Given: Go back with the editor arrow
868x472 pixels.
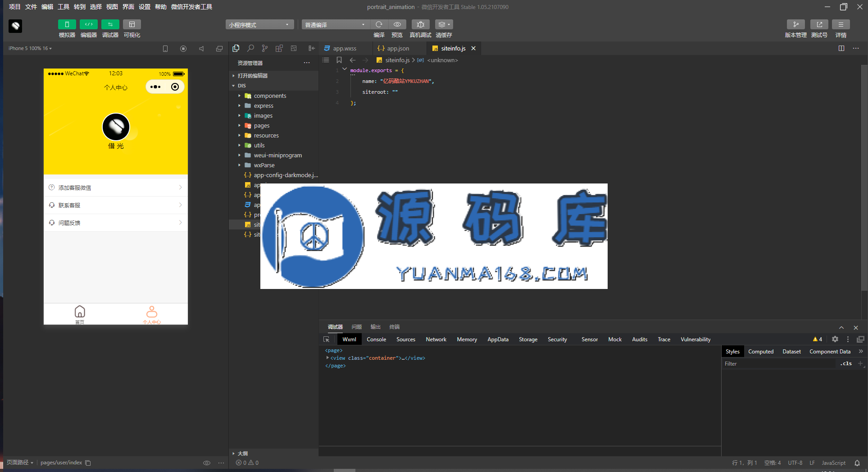Looking at the screenshot, I should tap(353, 60).
